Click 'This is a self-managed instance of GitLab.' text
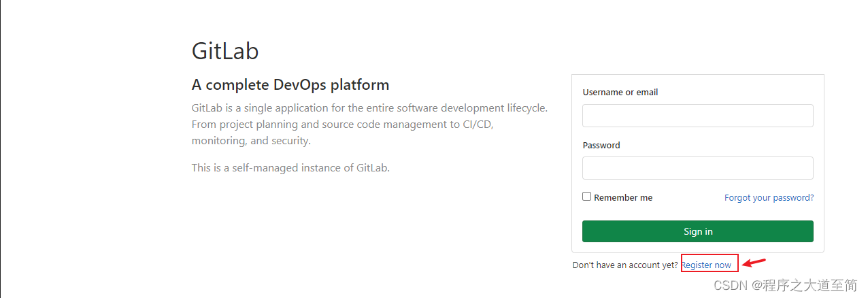868x298 pixels. point(290,167)
